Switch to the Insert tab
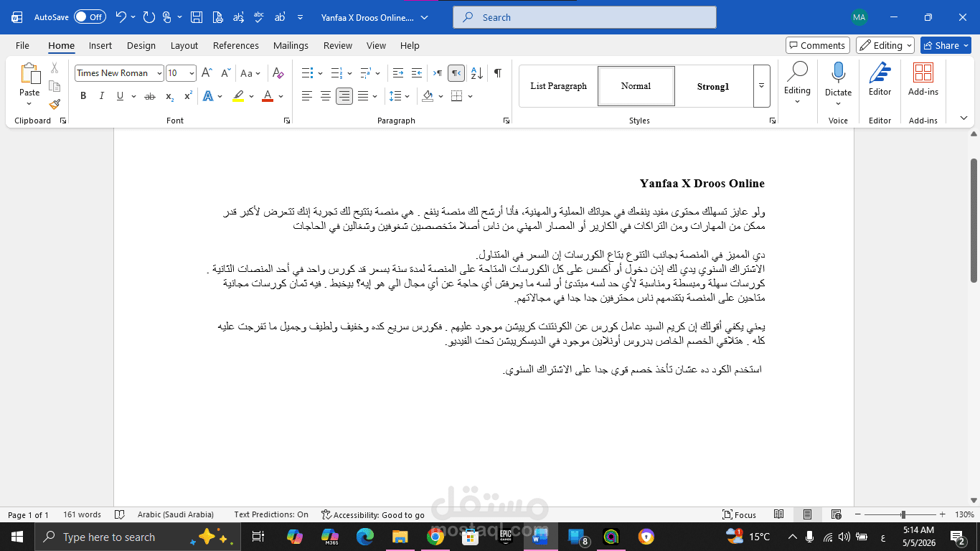The height and width of the screenshot is (551, 980). point(100,45)
